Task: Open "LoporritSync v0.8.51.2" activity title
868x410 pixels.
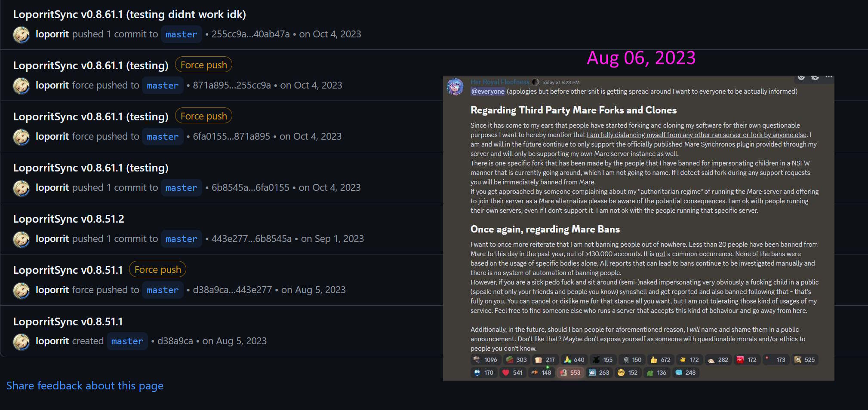Action: [x=68, y=219]
